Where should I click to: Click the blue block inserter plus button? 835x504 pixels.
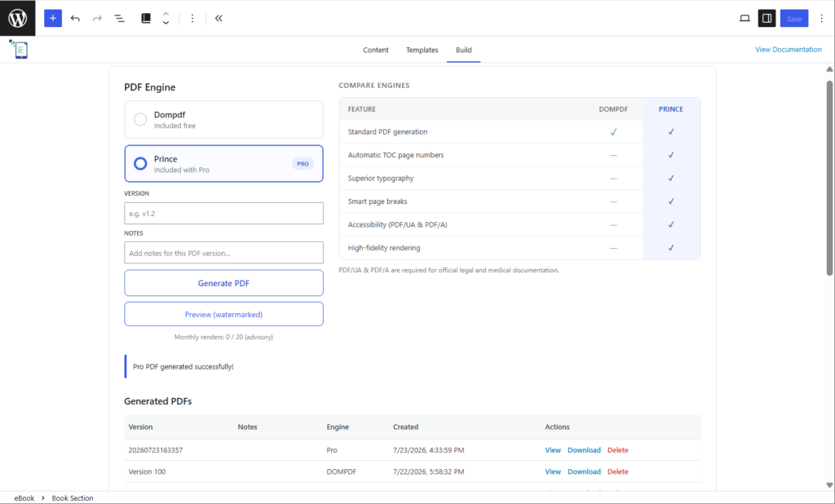pos(53,18)
